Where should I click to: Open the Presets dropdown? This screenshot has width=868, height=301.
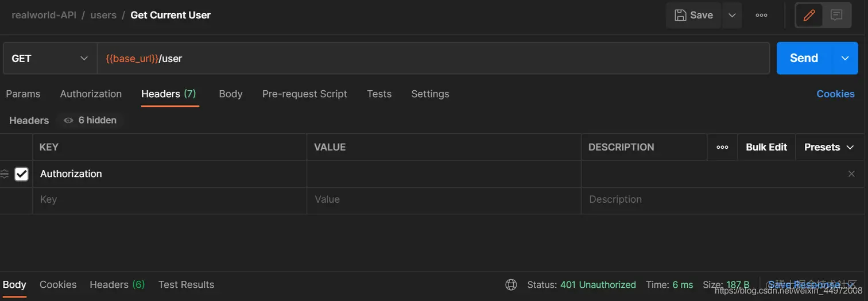click(829, 147)
